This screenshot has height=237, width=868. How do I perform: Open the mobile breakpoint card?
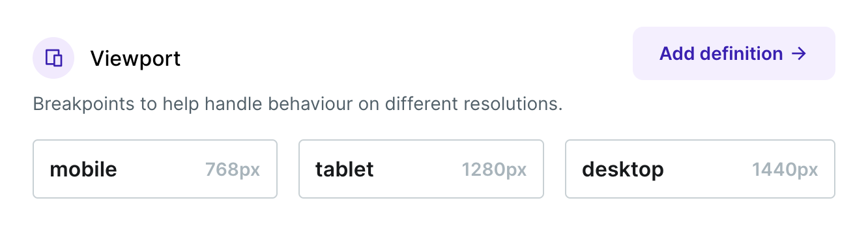(155, 169)
